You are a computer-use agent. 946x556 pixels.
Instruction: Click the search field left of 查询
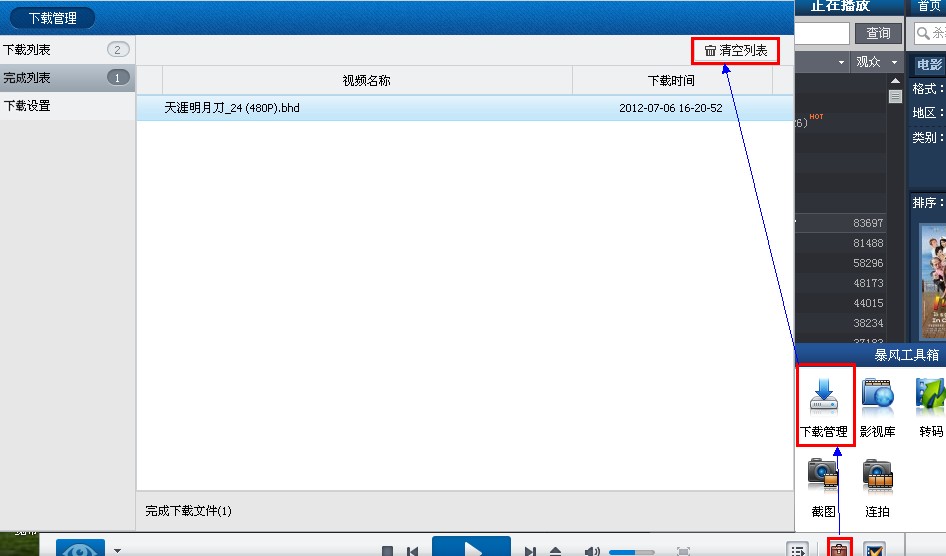pyautogui.click(x=822, y=33)
